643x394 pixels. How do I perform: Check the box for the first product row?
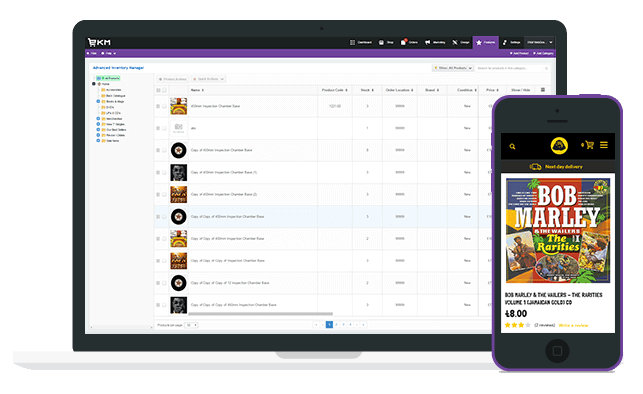point(164,106)
